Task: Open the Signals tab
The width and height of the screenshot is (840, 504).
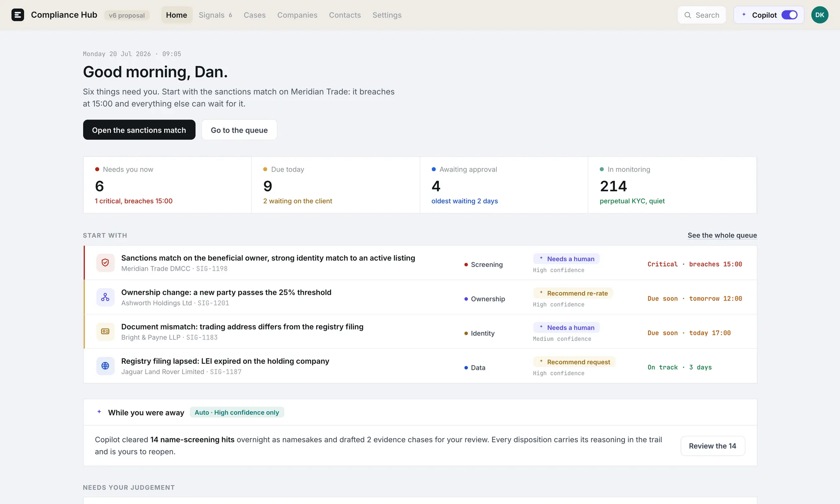Action: pyautogui.click(x=215, y=15)
